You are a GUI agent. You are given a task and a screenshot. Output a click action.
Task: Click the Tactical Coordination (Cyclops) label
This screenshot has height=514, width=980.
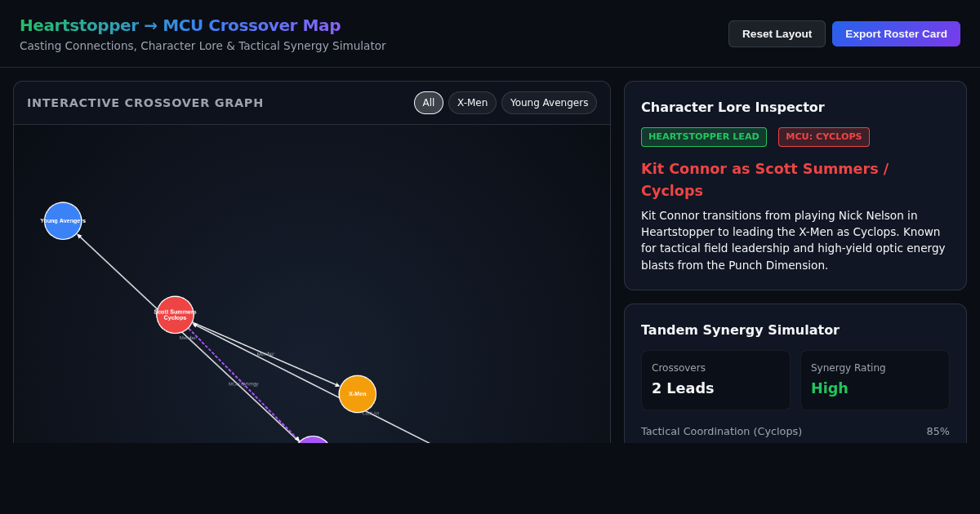[721, 432]
